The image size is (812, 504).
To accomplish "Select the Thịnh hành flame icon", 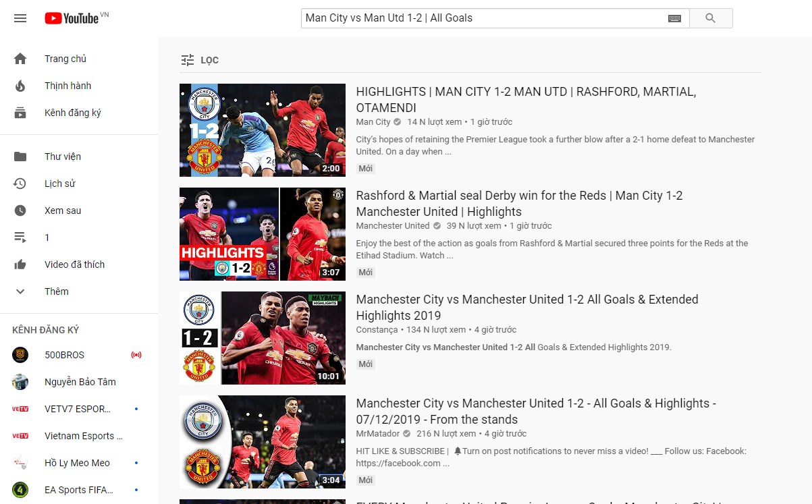I will 20,86.
